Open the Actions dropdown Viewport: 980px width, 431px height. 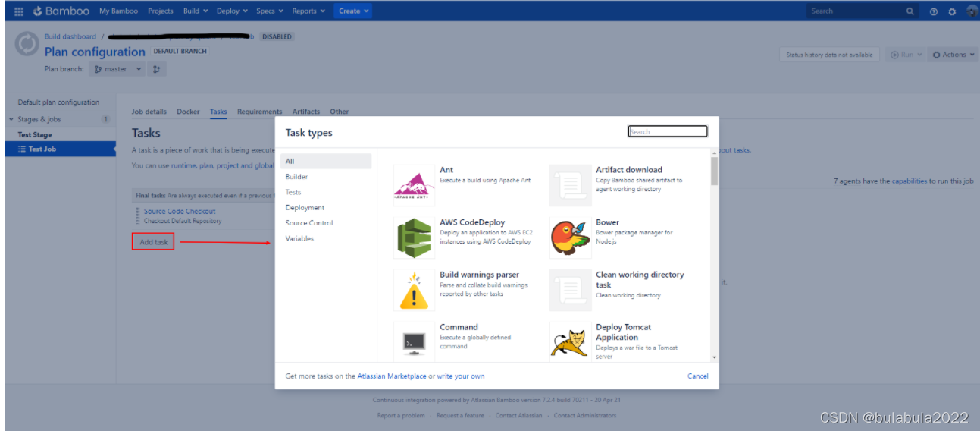tap(953, 55)
